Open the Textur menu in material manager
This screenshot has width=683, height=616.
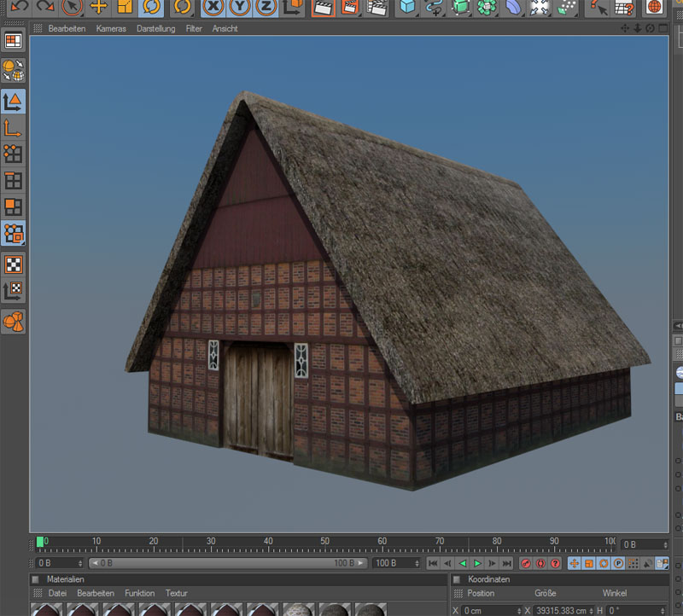click(176, 593)
